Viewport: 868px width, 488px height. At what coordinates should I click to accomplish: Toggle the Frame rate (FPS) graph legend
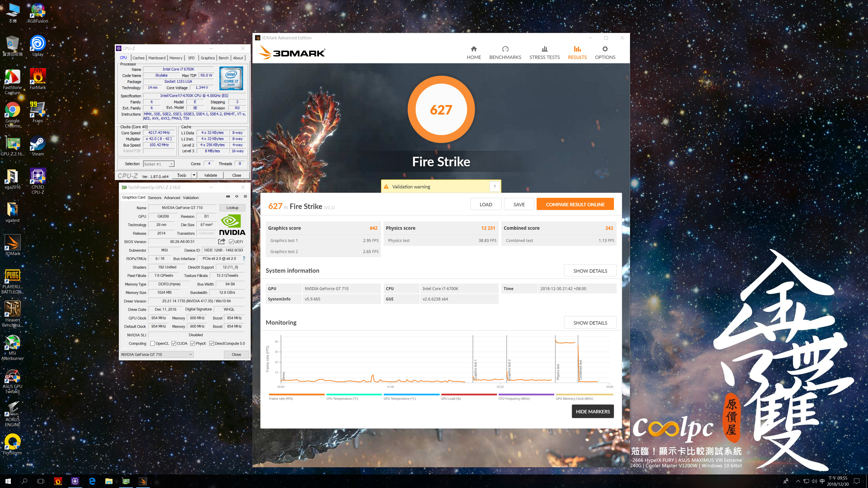297,397
